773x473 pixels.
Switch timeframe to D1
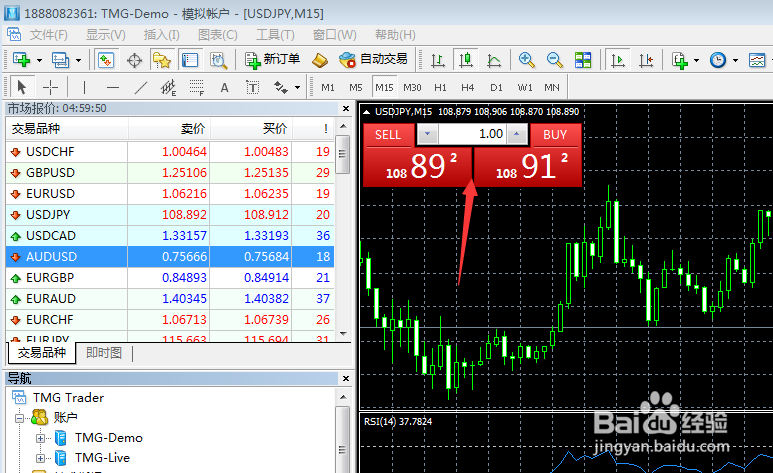click(x=496, y=88)
